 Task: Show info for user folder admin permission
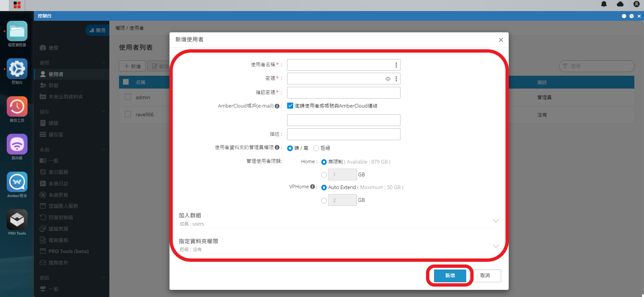(277, 147)
